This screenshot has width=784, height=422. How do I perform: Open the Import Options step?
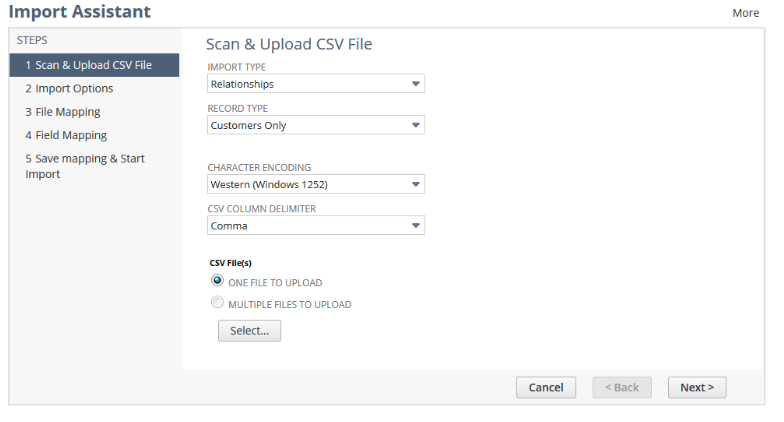tap(69, 88)
